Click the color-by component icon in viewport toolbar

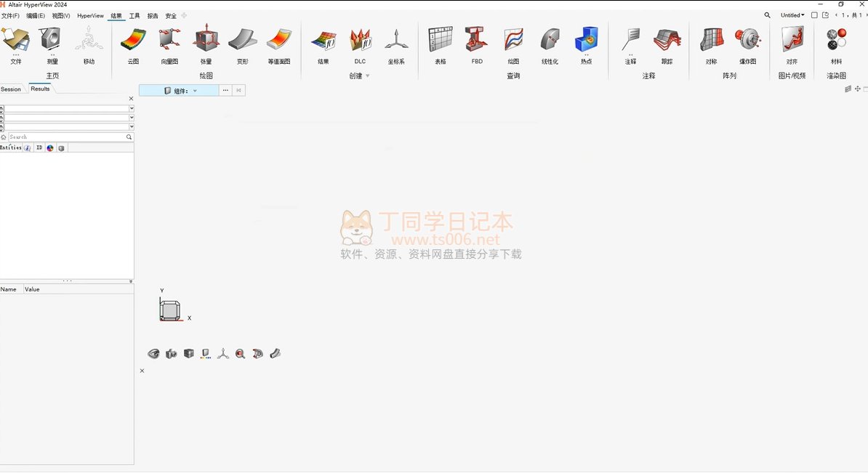[x=206, y=354]
